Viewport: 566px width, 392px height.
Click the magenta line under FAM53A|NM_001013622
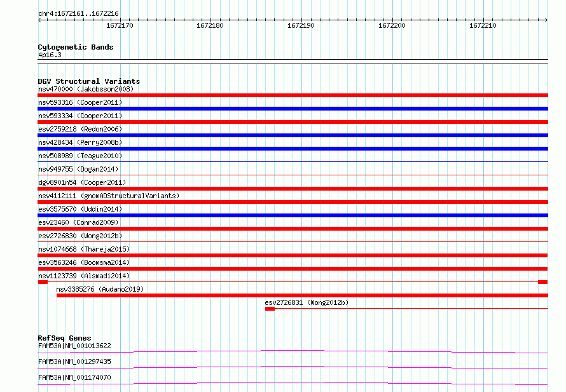click(293, 351)
